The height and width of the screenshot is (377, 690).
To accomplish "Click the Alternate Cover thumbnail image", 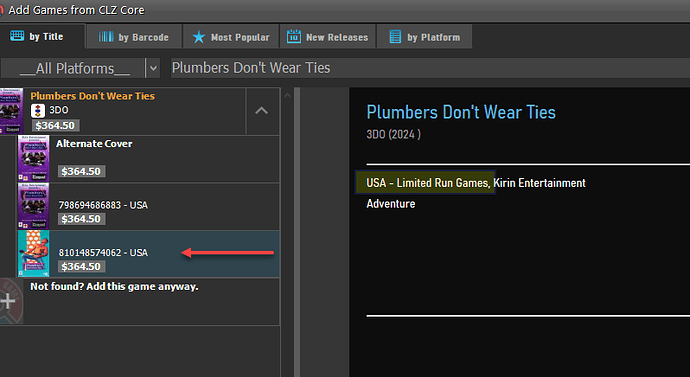I will (x=33, y=159).
